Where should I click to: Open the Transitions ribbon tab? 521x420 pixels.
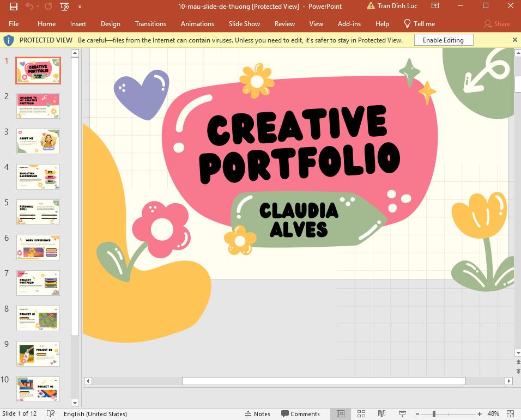tap(150, 23)
